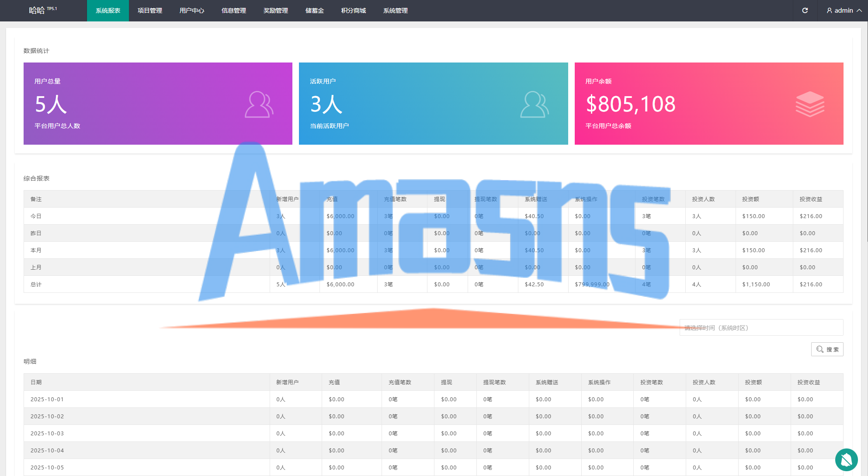Viewport: 868px width, 476px height.
Task: Click the layers icon in balance card
Action: (x=809, y=104)
